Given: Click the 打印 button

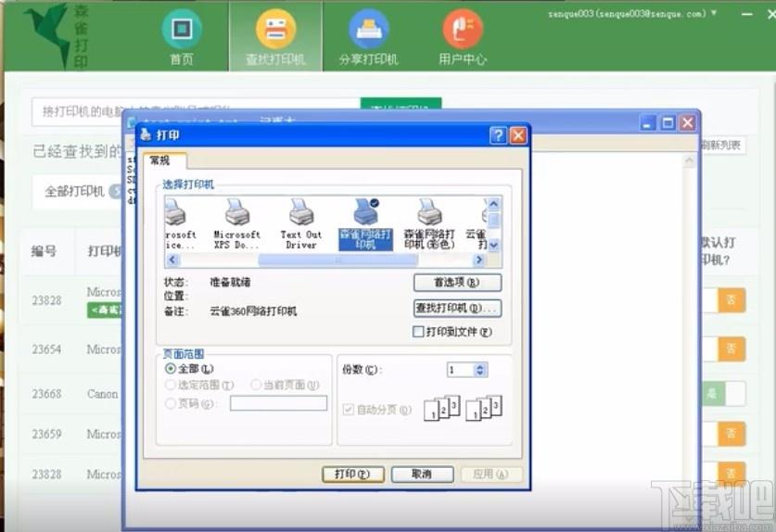Looking at the screenshot, I should pos(353,475).
